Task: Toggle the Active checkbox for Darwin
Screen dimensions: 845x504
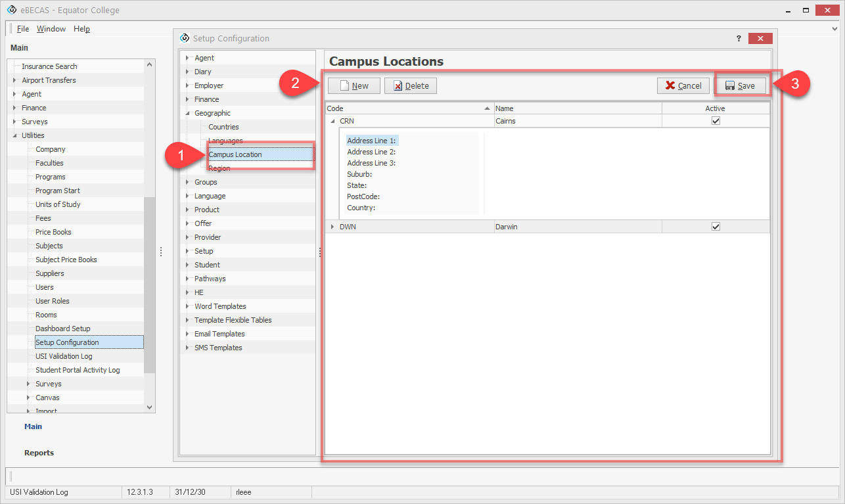Action: 716,227
